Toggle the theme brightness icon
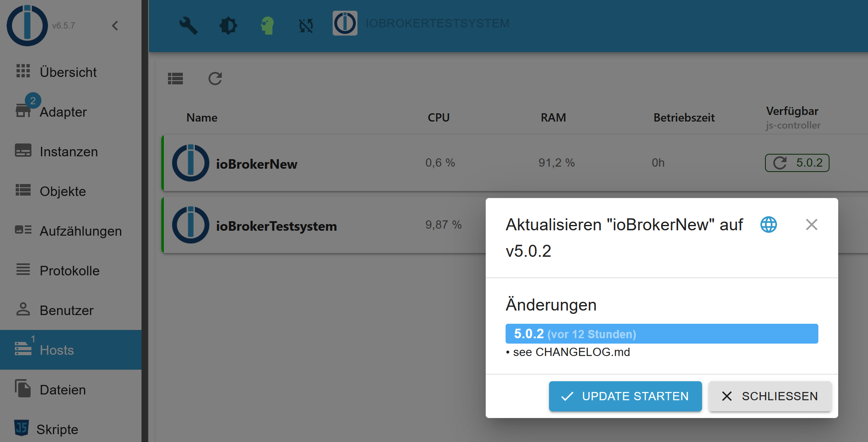This screenshot has width=868, height=442. point(228,26)
